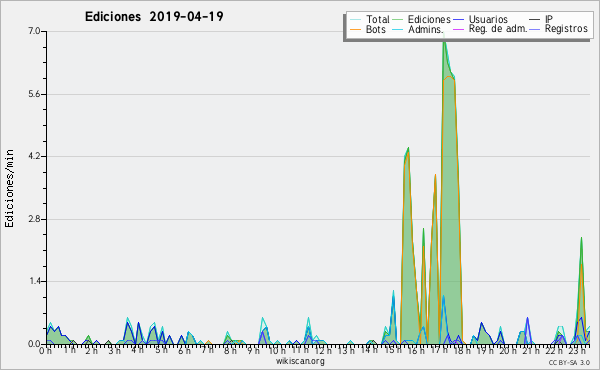Click the y-axis value 5.6
Viewport: 600px width, 370px height.
(34, 94)
